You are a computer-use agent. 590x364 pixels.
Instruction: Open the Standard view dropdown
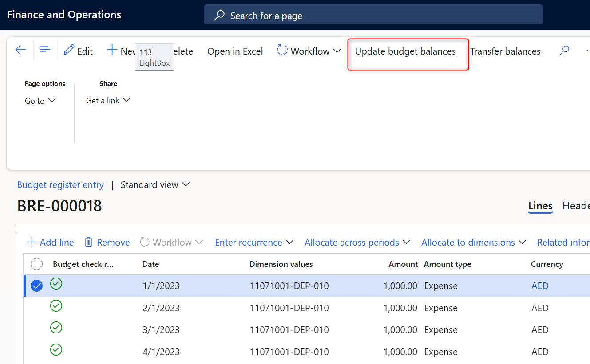[x=155, y=185]
